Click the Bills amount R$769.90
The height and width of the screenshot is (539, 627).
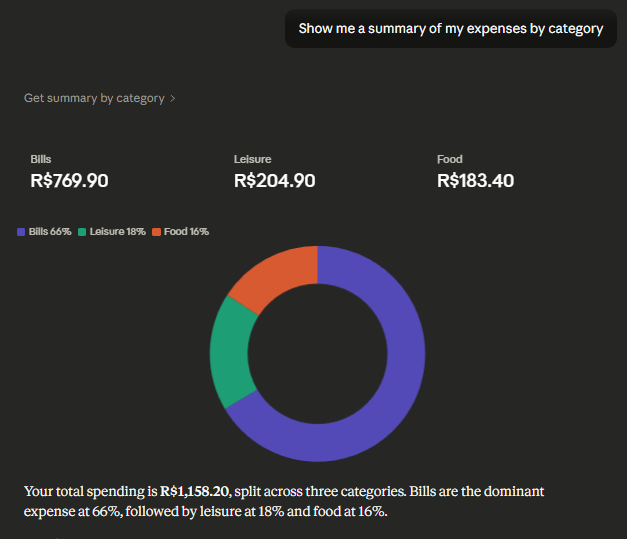[x=69, y=181]
